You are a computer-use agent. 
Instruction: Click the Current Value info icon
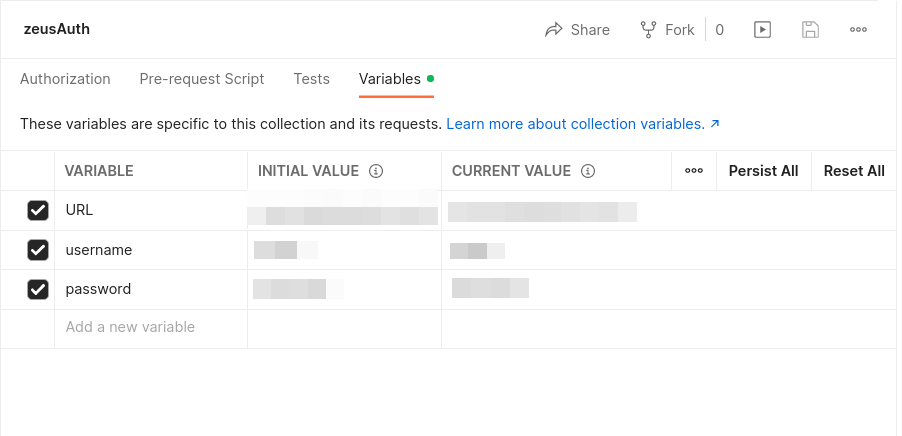(x=588, y=171)
